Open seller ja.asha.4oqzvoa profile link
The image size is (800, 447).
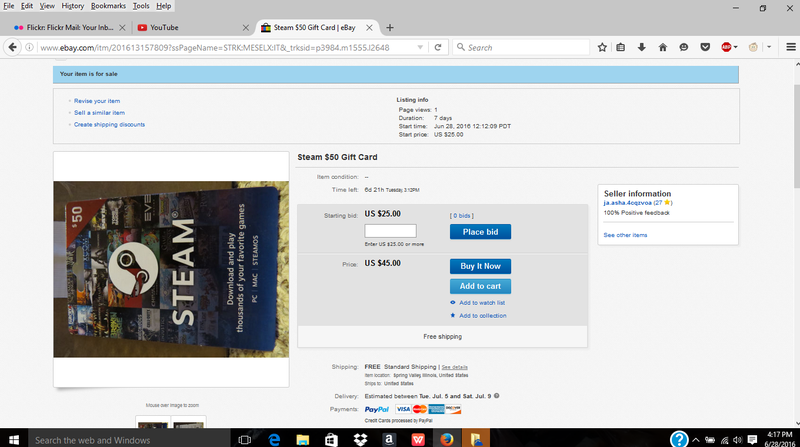coord(628,203)
